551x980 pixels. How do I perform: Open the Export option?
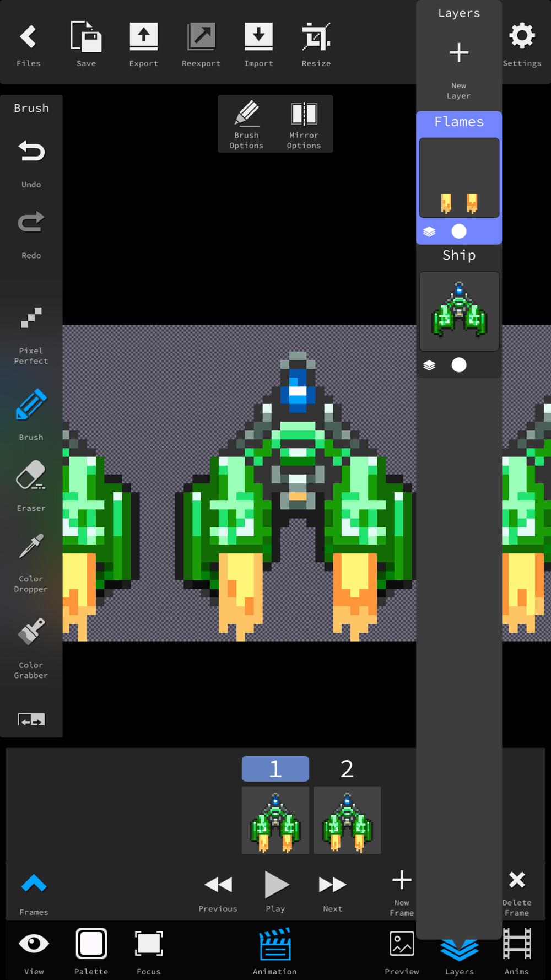click(143, 45)
